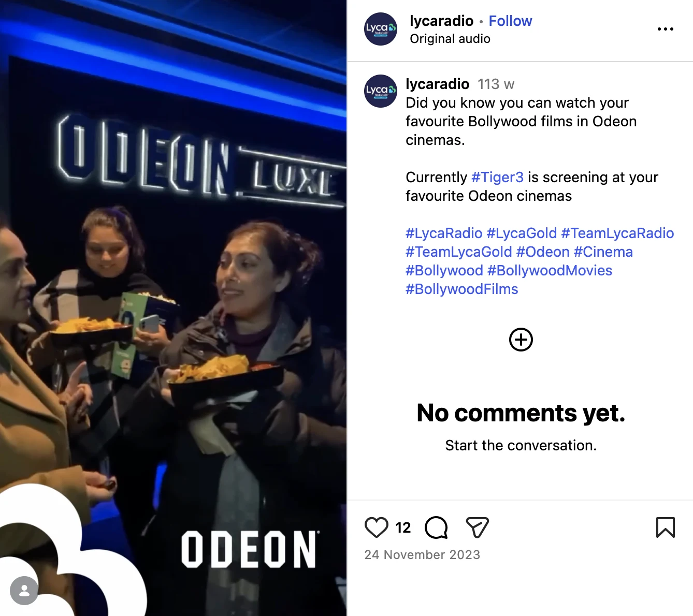This screenshot has height=616, width=693.
Task: Share the post with the paper plane icon
Action: coord(477,527)
